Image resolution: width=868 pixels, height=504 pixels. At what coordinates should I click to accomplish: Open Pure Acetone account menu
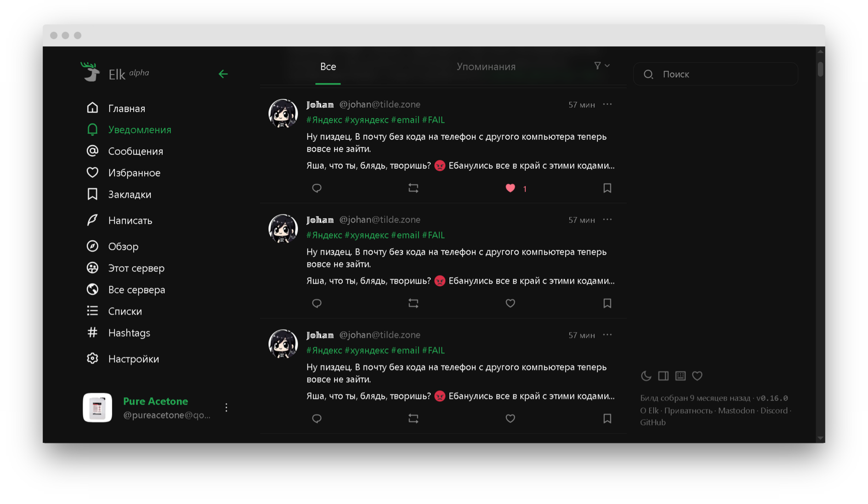click(226, 408)
